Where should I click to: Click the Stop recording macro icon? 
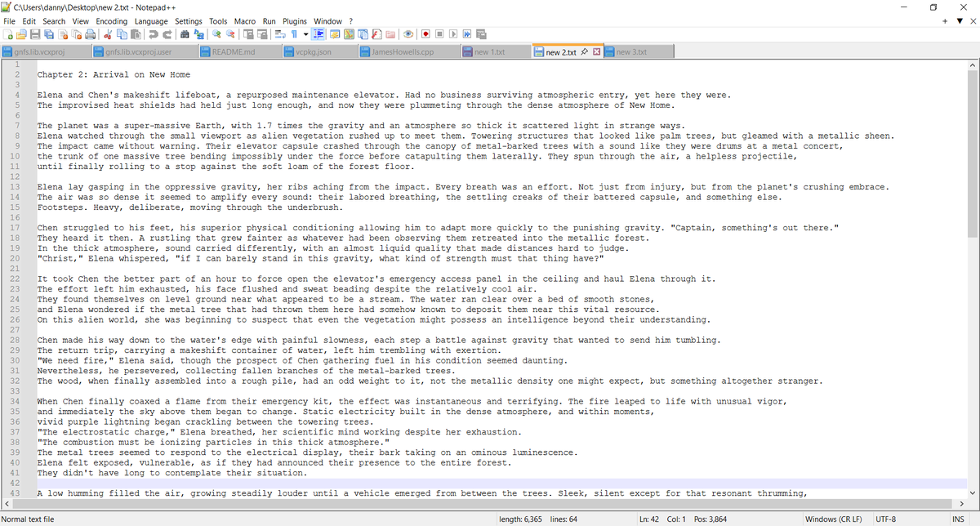coord(439,35)
